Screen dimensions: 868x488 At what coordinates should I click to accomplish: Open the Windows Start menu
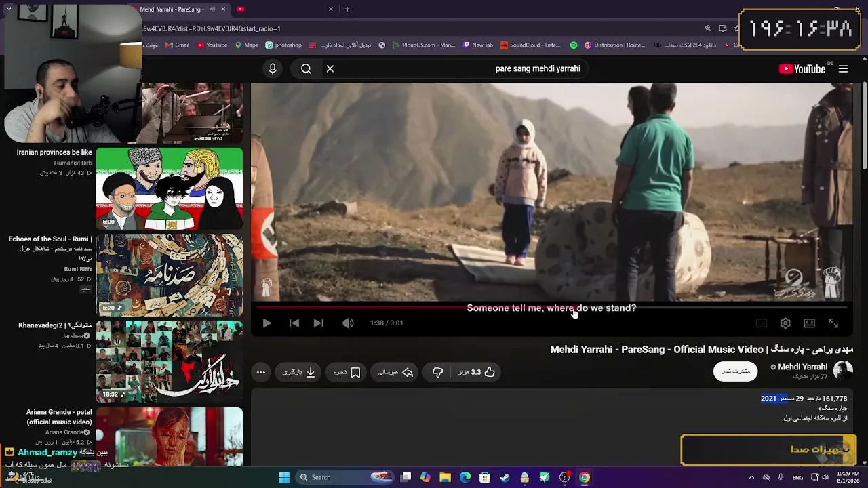point(284,477)
